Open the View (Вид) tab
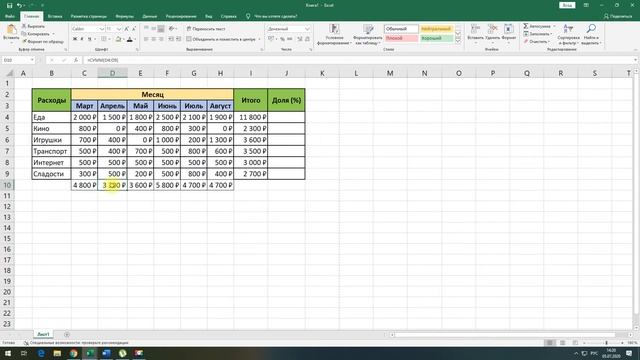 tap(209, 16)
